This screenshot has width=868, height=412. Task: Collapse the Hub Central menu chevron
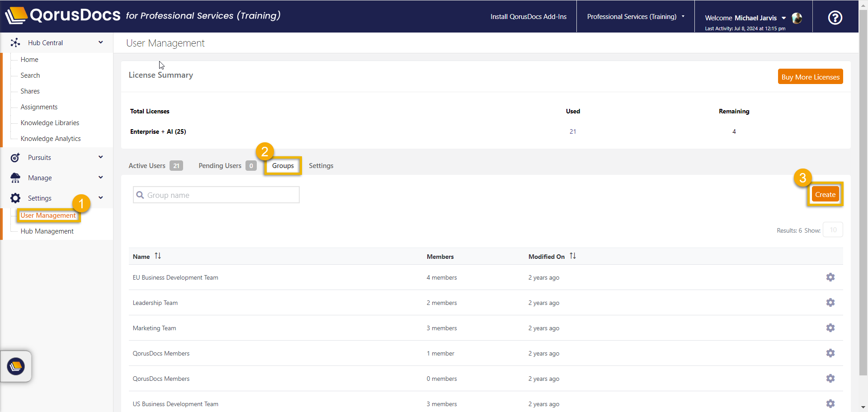(101, 42)
